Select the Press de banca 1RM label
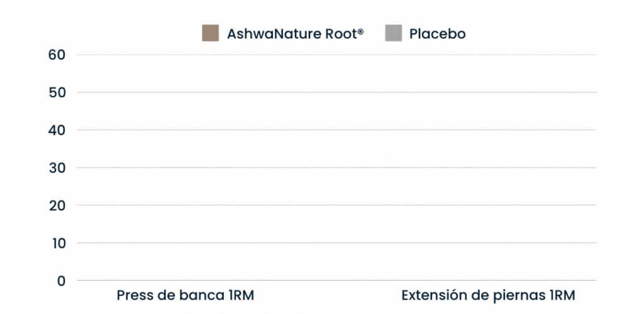The height and width of the screenshot is (314, 644). tap(186, 295)
